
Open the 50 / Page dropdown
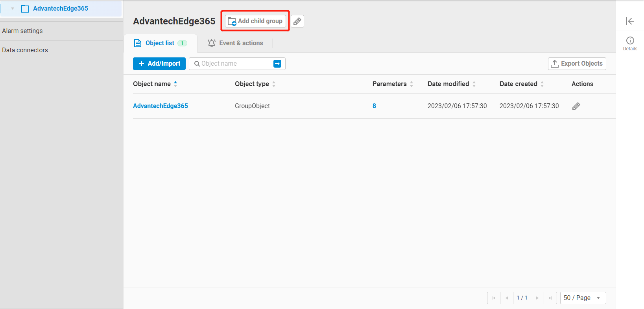point(583,298)
